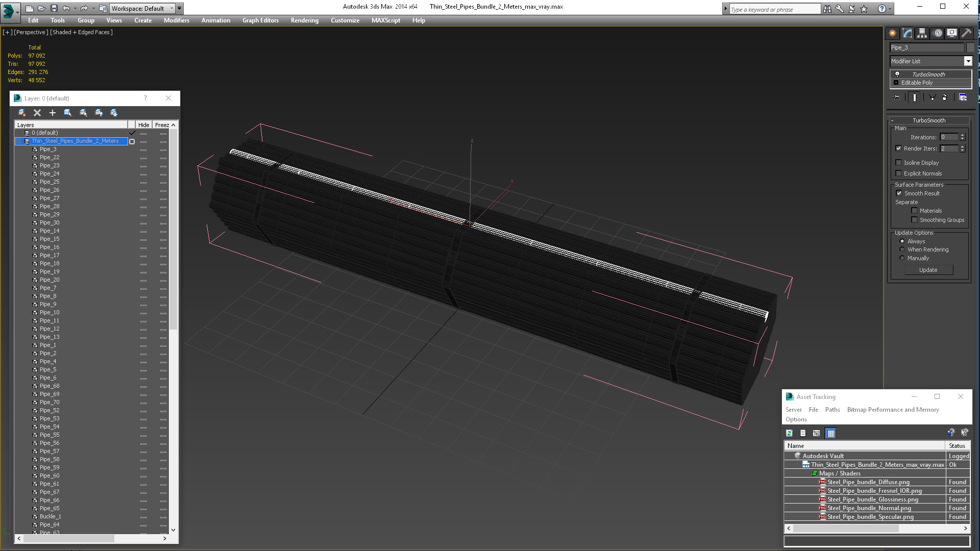Open the Utilities hammer panel tab

click(x=966, y=33)
